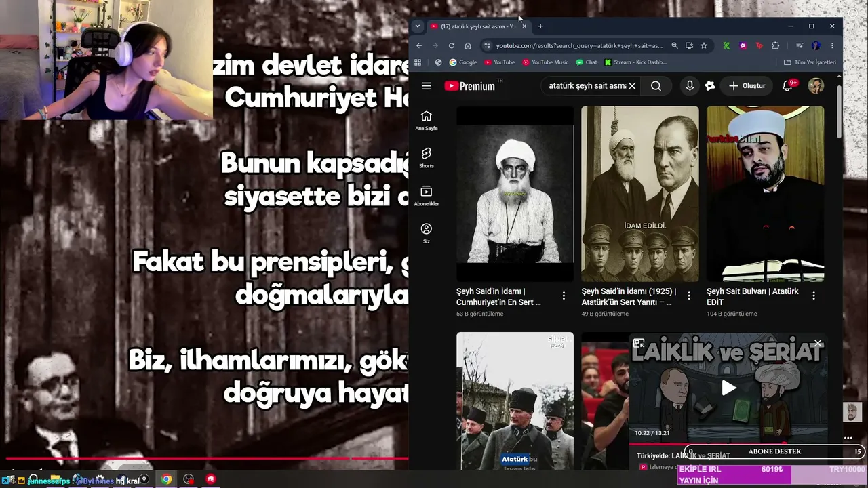Open the Chrome apps grid shortcut
The height and width of the screenshot is (488, 868).
[x=418, y=62]
